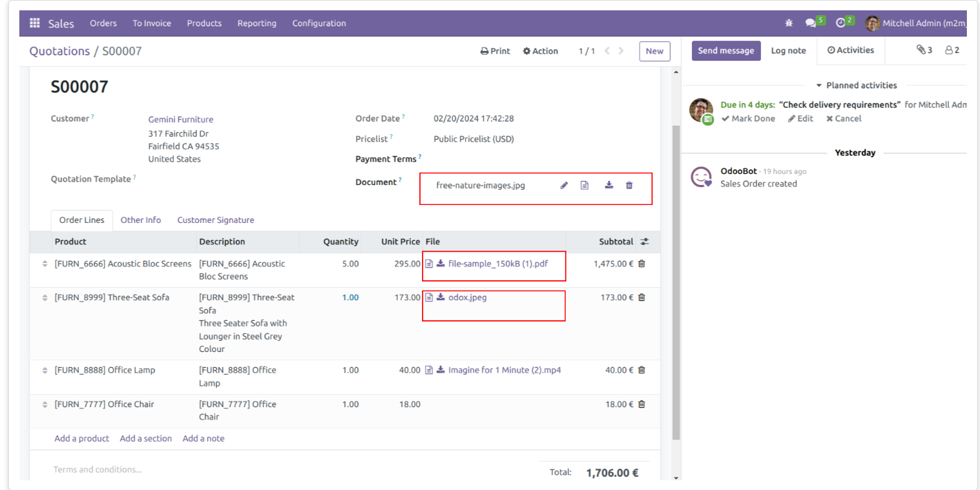This screenshot has width=980, height=490.
Task: Open the activities clock icon showing 2
Action: pos(840,22)
